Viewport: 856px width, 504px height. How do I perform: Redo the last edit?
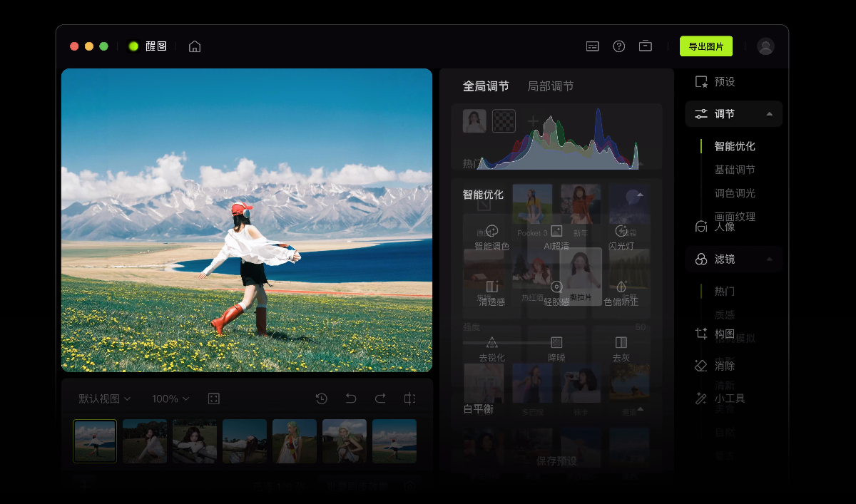point(380,398)
